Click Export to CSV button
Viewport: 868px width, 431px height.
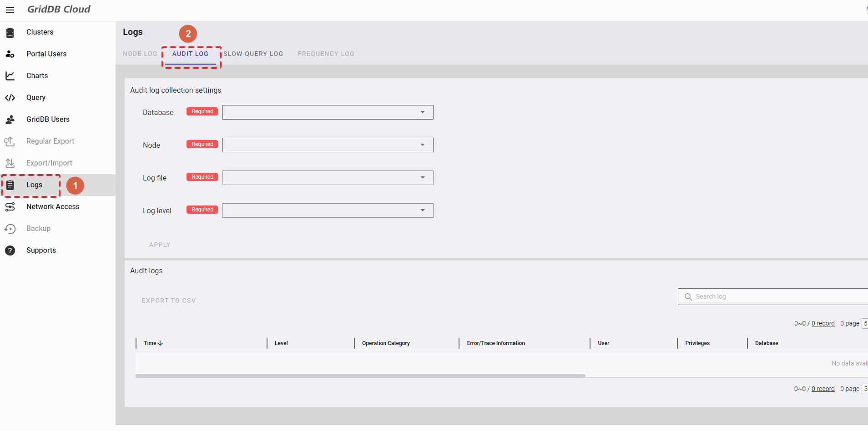tap(169, 301)
